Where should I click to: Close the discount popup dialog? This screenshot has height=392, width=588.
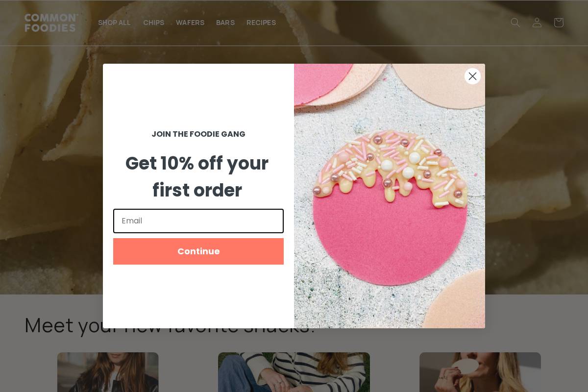coord(472,76)
